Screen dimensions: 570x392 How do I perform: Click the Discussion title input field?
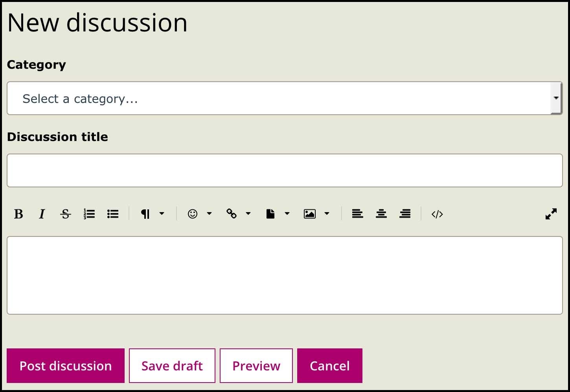pyautogui.click(x=285, y=170)
